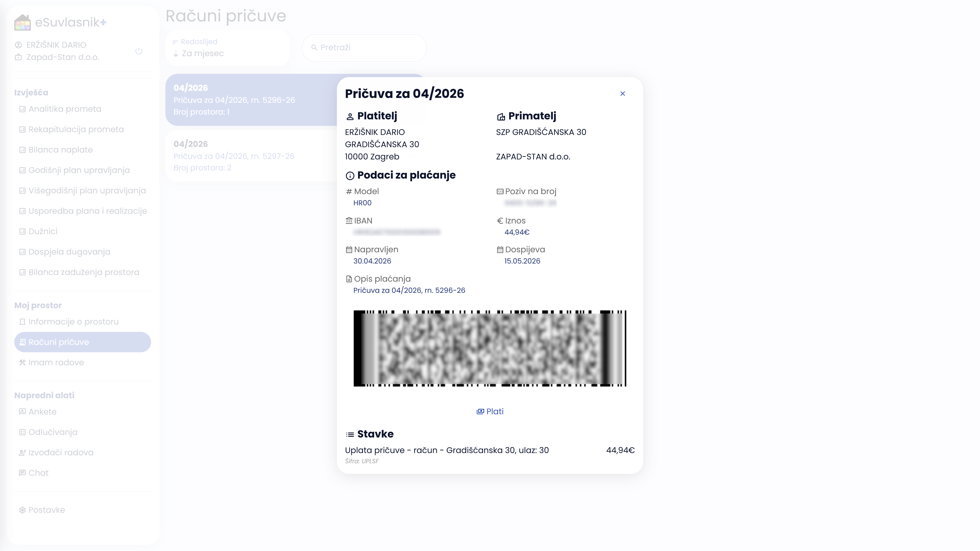Viewport: 980px width, 551px height.
Task: Click the eSuvlasnik house logo icon
Action: pyautogui.click(x=22, y=22)
